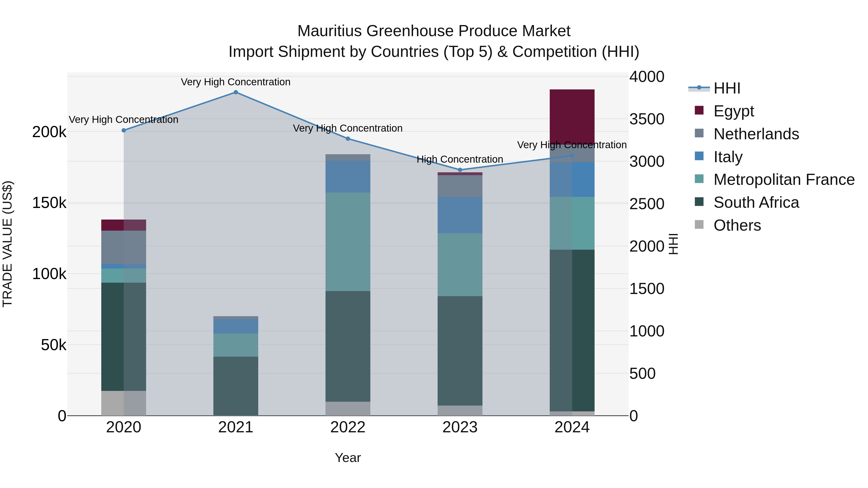Click the Egypt maroon legend swatch
Image resolution: width=868 pixels, height=488 pixels.
point(699,110)
